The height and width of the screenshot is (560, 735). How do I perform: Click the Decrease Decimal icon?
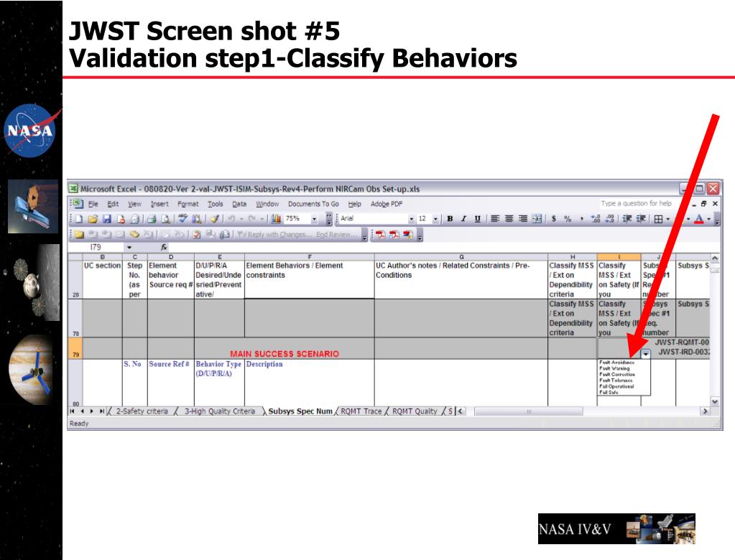(610, 219)
